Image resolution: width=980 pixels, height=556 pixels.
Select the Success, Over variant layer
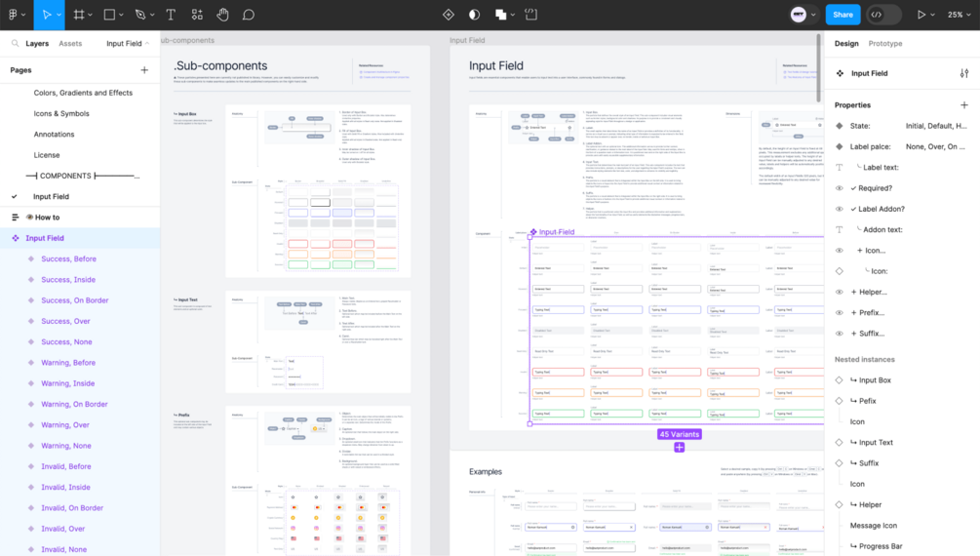[65, 321]
